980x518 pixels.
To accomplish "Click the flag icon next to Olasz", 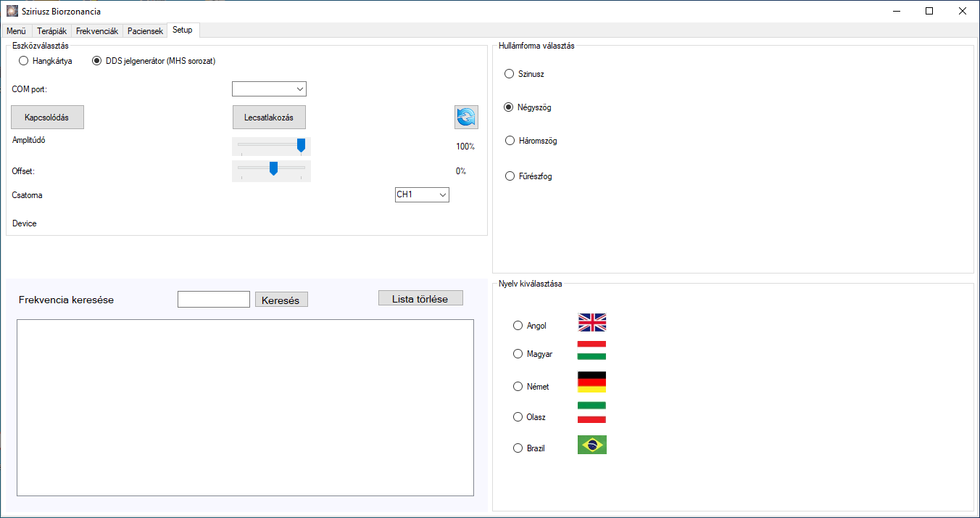I will 591,412.
